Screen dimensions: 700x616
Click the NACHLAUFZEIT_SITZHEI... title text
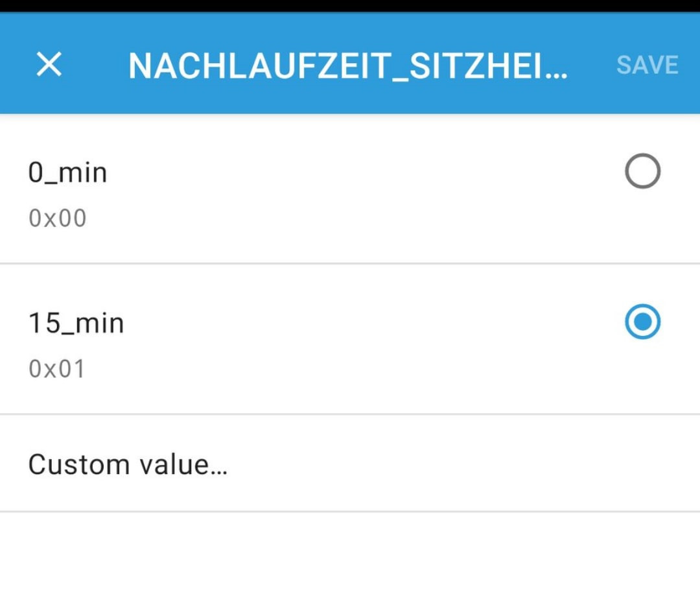(x=348, y=65)
